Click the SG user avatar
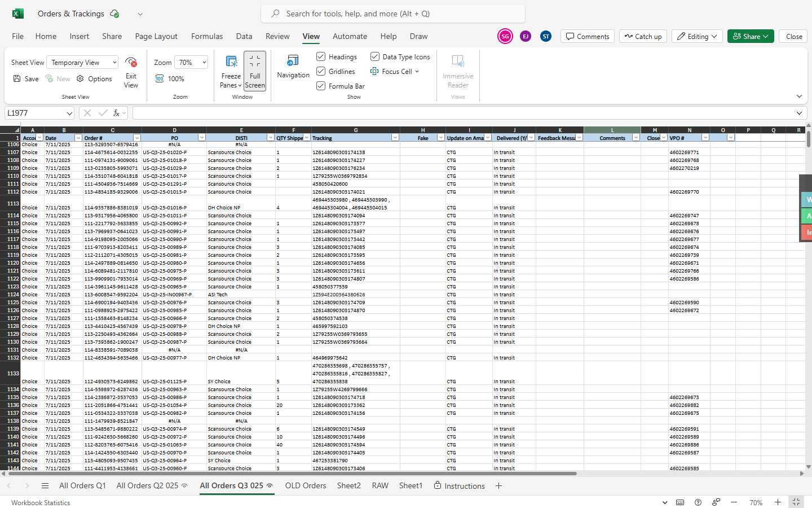Viewport: 812px width, 508px height. click(505, 36)
